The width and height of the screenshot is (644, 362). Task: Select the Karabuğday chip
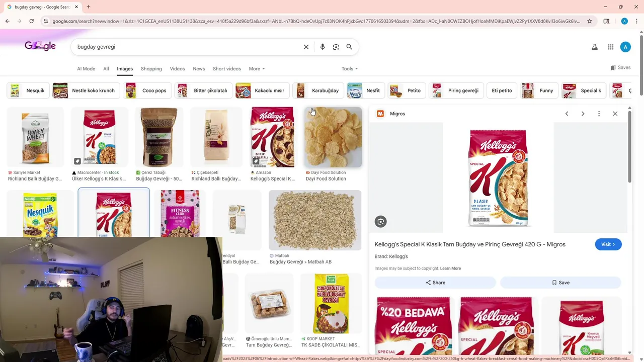318,90
